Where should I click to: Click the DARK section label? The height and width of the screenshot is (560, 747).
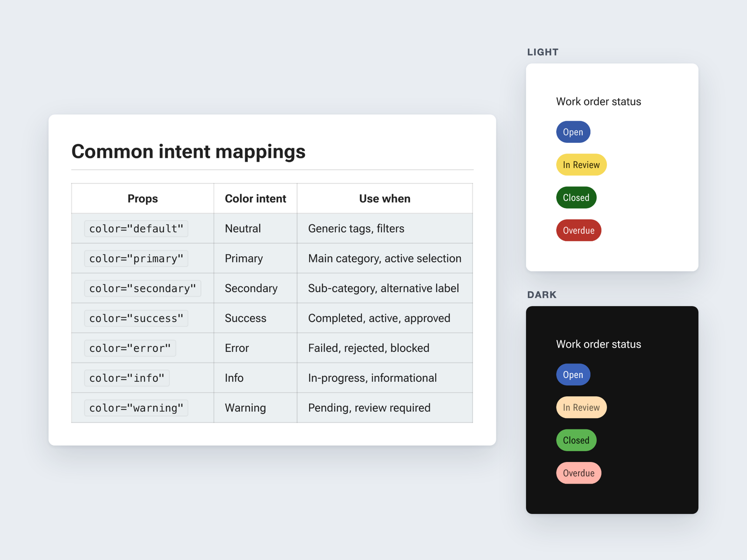[542, 295]
